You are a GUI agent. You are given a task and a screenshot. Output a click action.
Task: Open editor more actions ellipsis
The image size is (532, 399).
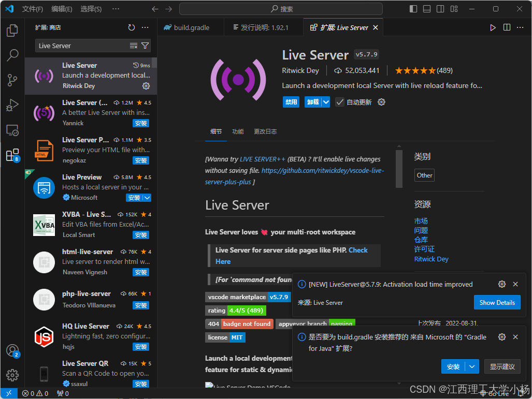520,27
